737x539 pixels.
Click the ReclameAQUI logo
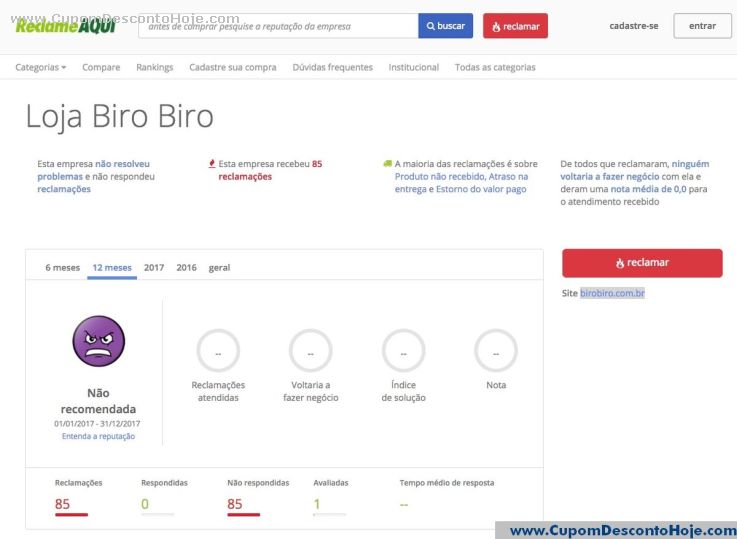click(65, 26)
